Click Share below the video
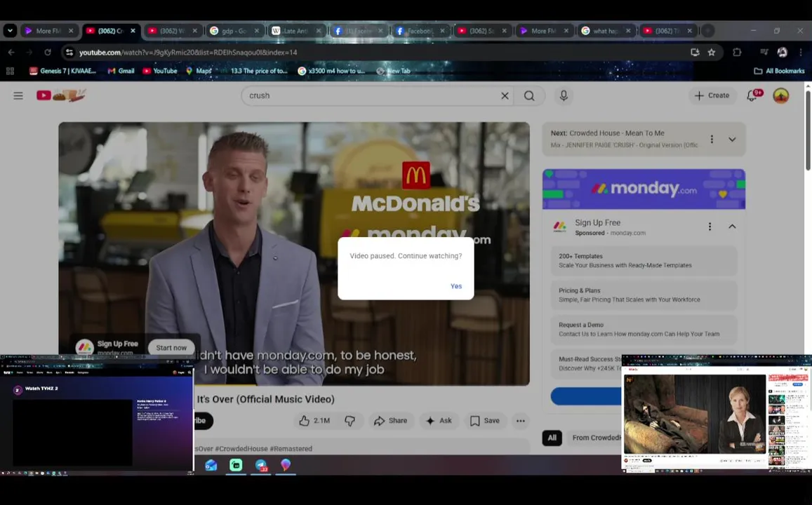Image resolution: width=812 pixels, height=505 pixels. click(390, 421)
